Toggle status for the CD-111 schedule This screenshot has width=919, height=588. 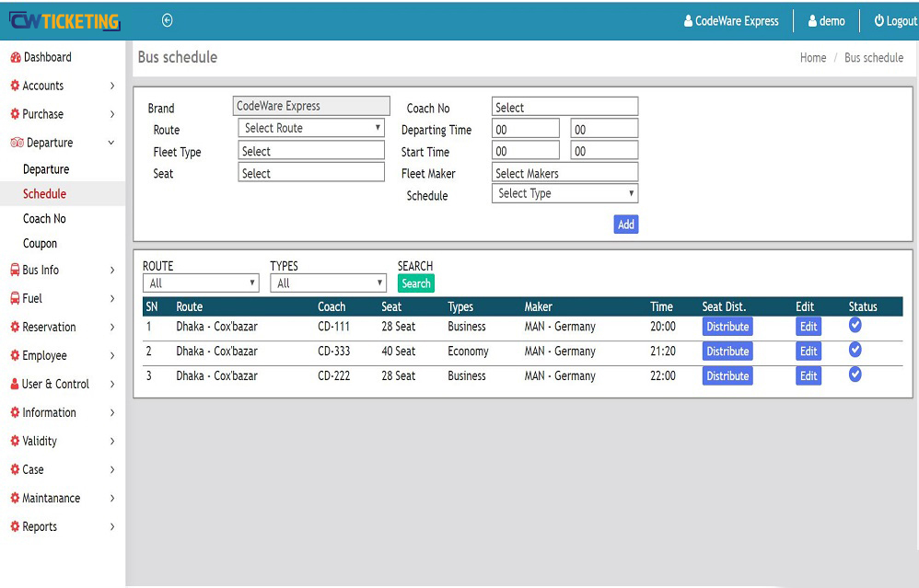pyautogui.click(x=855, y=324)
